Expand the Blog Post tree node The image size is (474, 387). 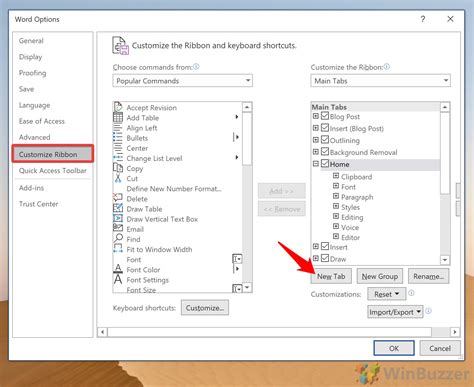click(316, 116)
